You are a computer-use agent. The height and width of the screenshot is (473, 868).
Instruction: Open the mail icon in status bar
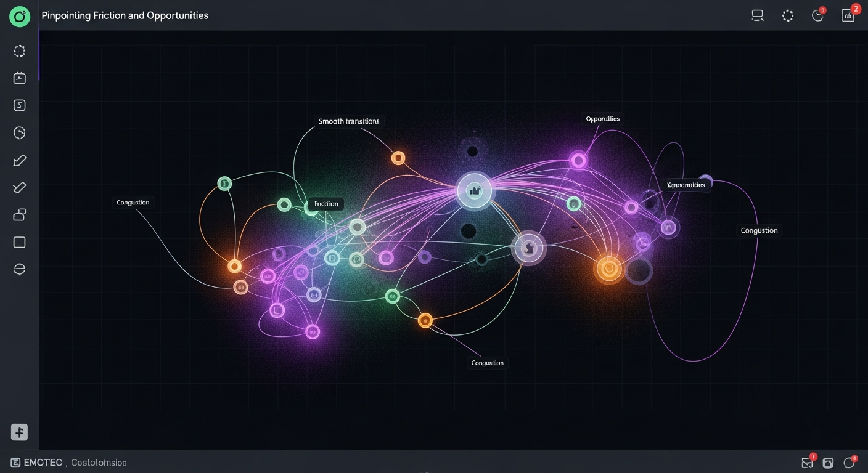pos(807,463)
